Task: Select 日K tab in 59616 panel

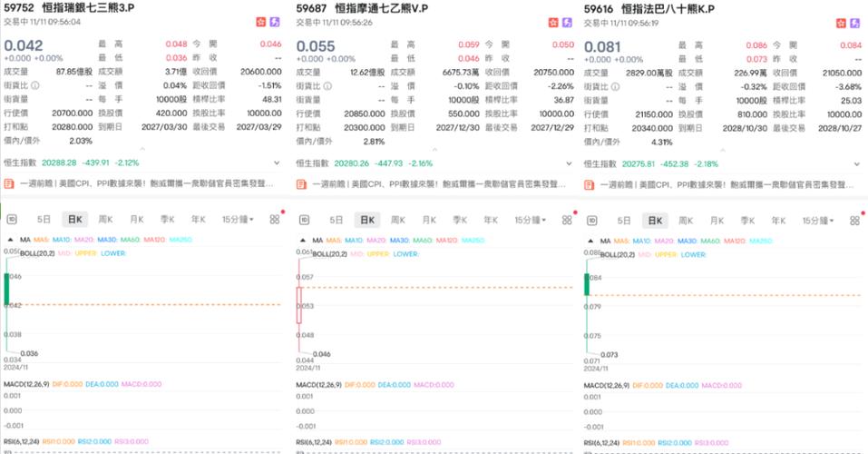Action: 656,221
